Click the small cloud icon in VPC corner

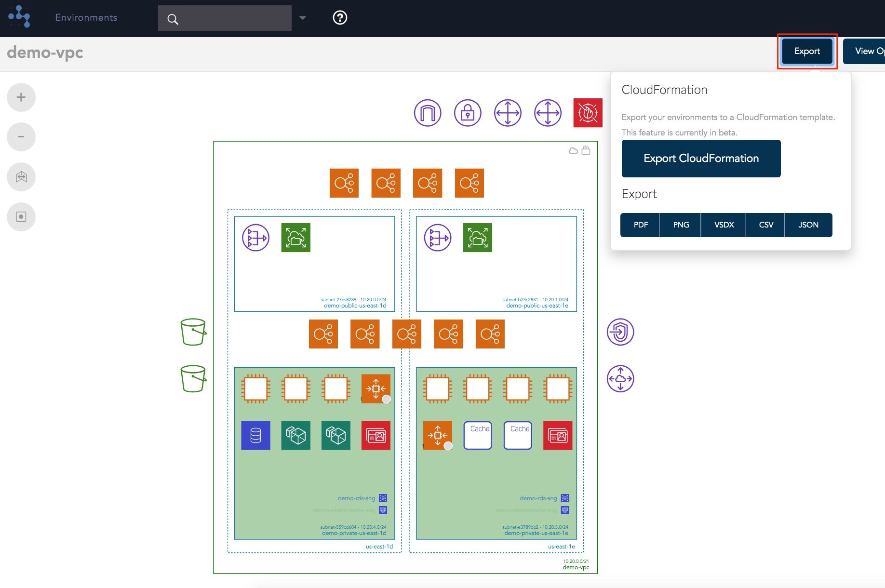pyautogui.click(x=573, y=151)
